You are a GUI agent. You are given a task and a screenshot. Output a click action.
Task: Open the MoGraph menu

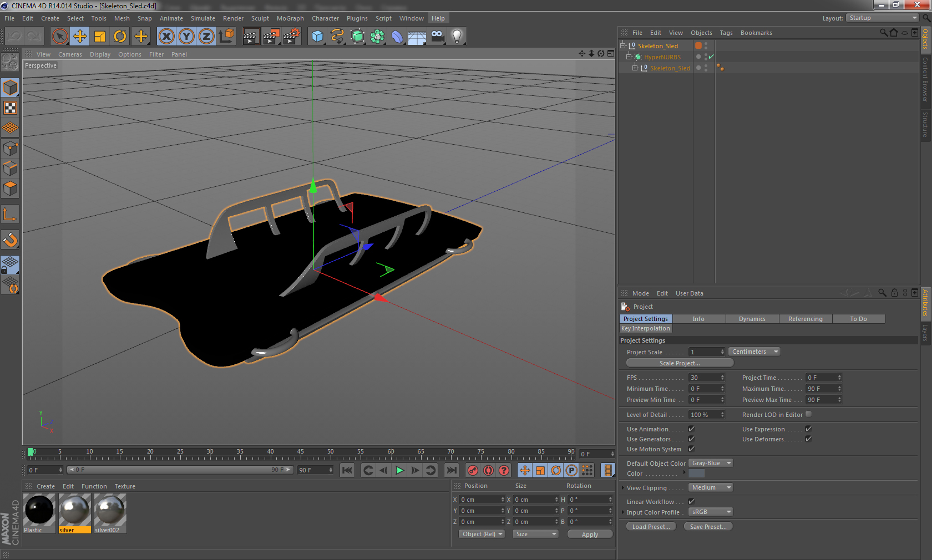click(290, 18)
